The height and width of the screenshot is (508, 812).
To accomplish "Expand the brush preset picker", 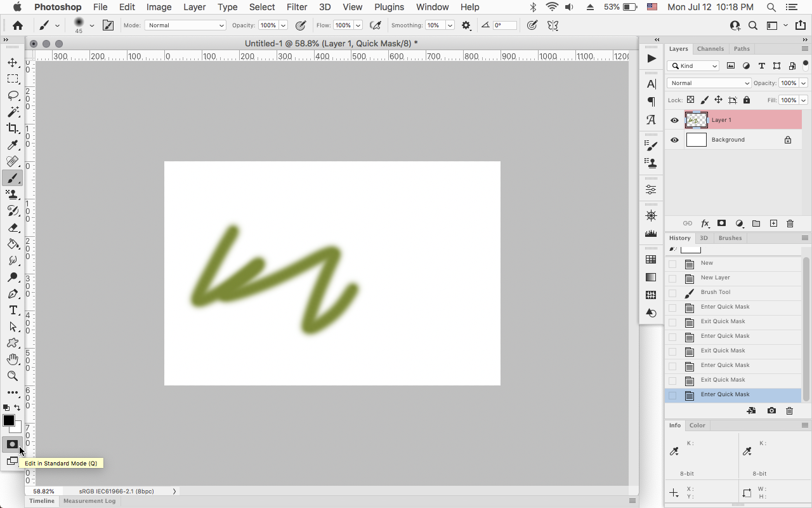I will pyautogui.click(x=91, y=25).
